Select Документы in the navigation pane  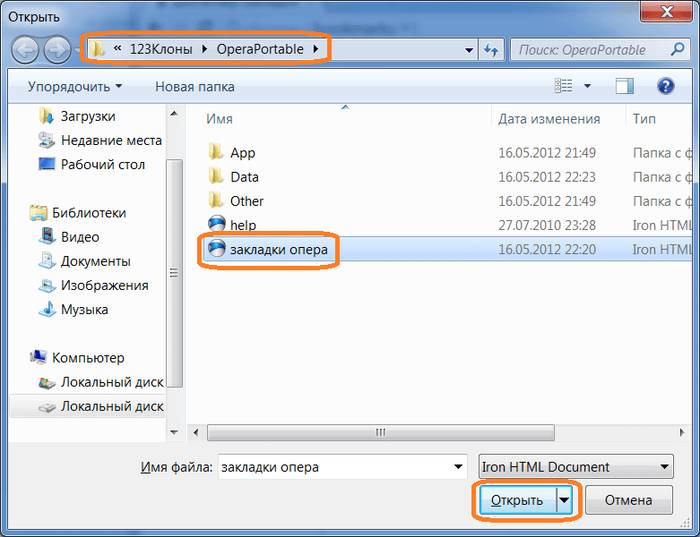point(96,261)
